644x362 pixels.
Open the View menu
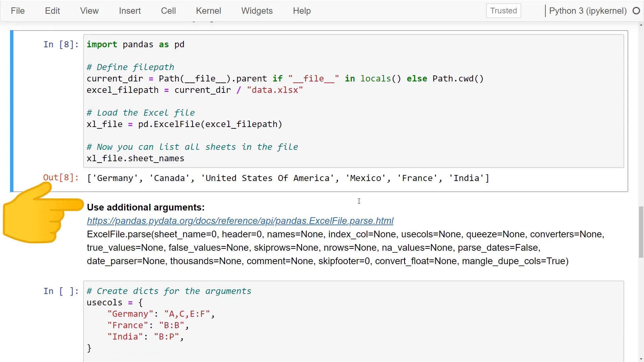89,11
